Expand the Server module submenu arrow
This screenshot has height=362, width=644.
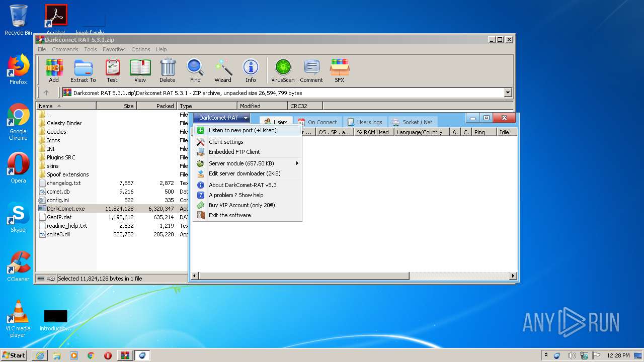click(297, 163)
